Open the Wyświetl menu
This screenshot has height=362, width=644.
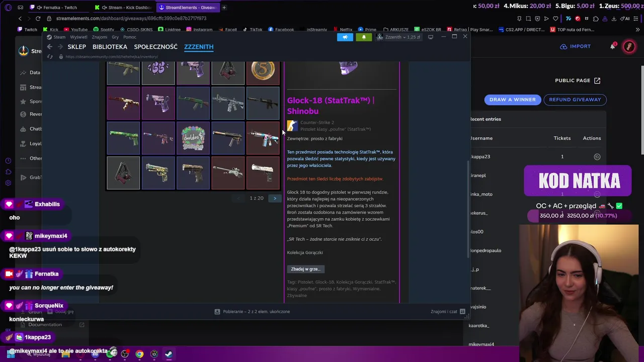(x=78, y=37)
